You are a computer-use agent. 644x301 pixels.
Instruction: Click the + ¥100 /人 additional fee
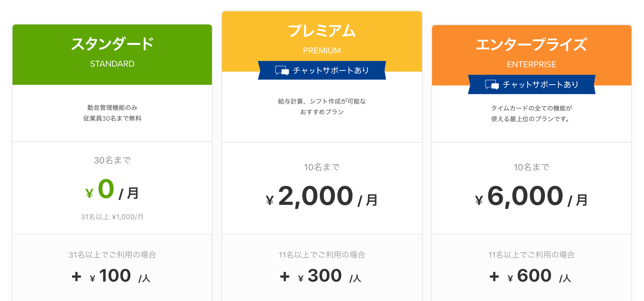point(111,276)
